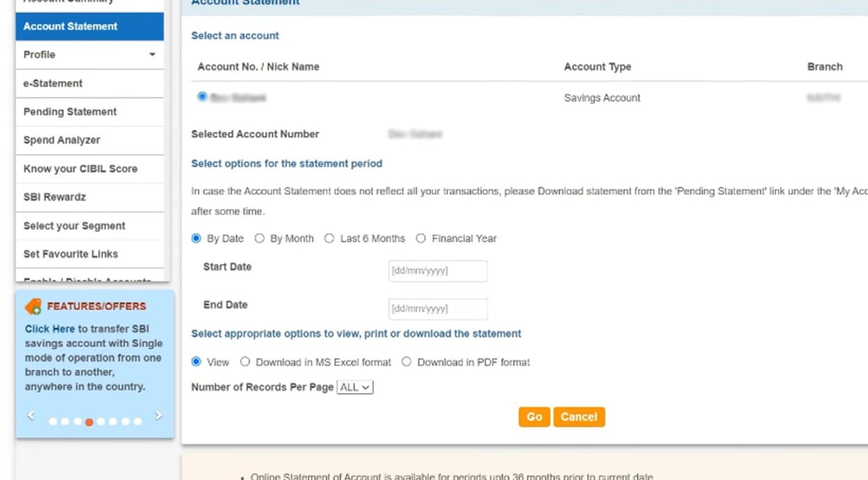Click the next arrow on the offers carousel
The width and height of the screenshot is (868, 480).
point(158,415)
